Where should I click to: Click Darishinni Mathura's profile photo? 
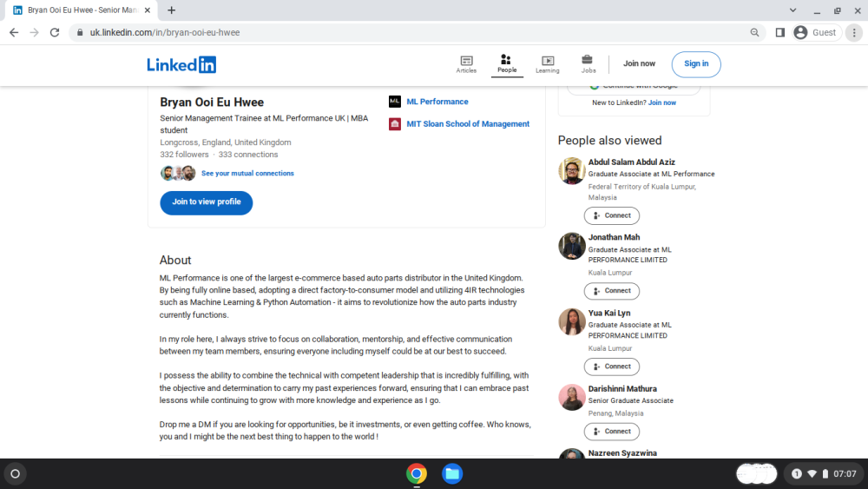point(572,398)
